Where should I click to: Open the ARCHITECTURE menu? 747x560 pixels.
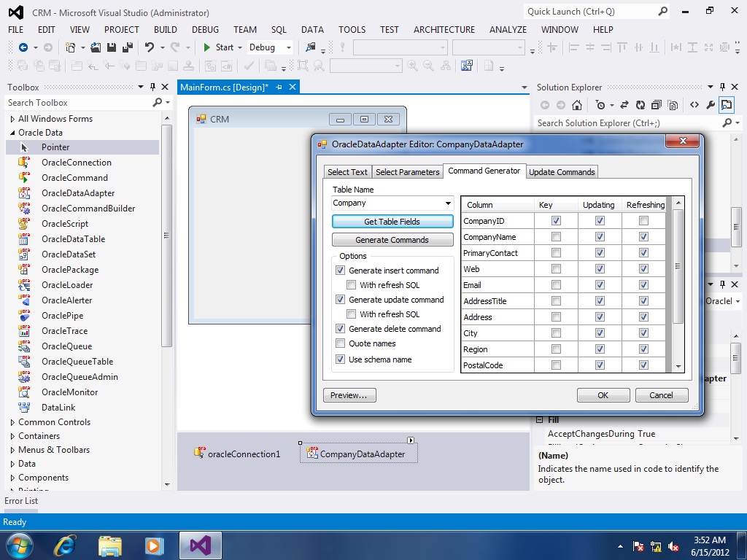[x=444, y=29]
